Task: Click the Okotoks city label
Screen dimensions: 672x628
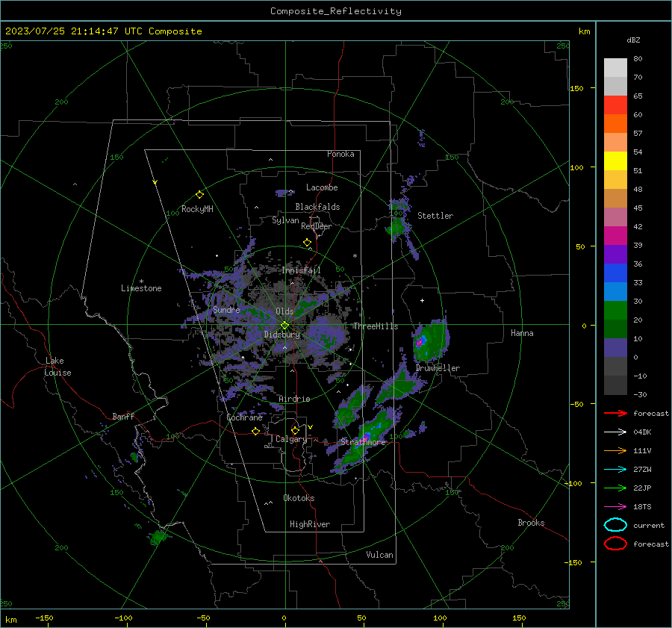Action: coord(299,498)
